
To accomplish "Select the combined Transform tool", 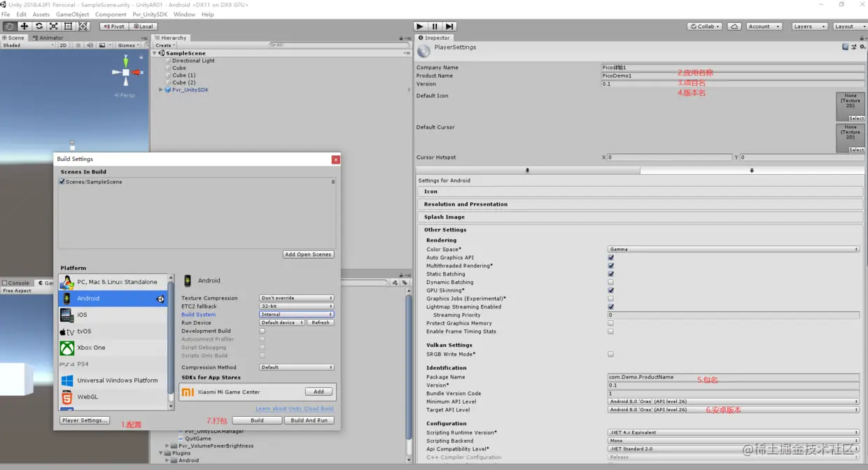I will click(x=83, y=27).
